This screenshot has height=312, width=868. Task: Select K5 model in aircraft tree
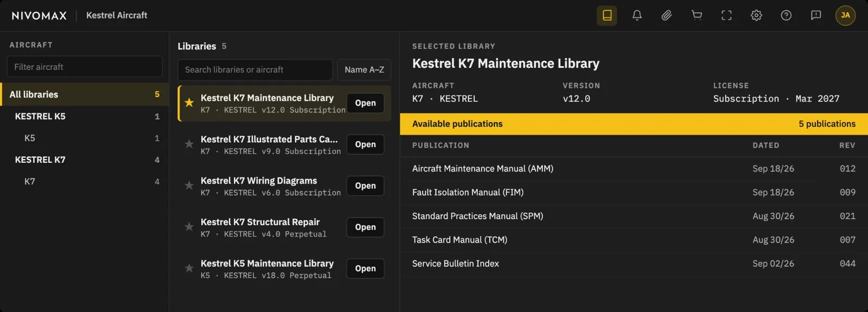click(85, 138)
